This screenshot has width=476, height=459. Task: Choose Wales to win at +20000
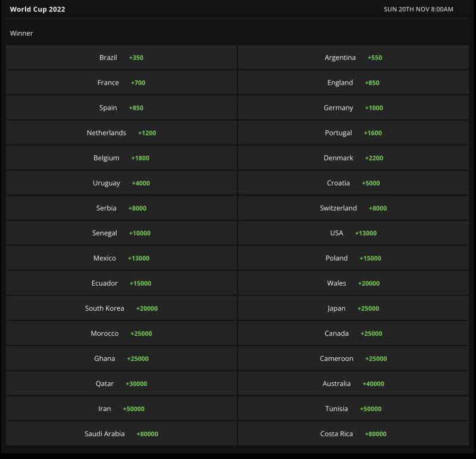coord(353,283)
